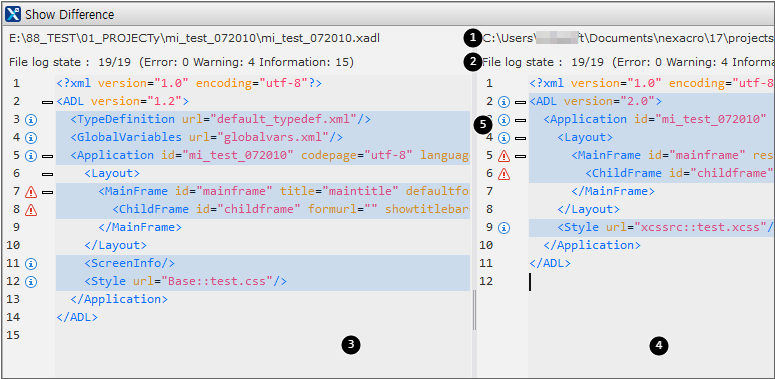Collapse left ADL version 1.2 node

point(47,102)
